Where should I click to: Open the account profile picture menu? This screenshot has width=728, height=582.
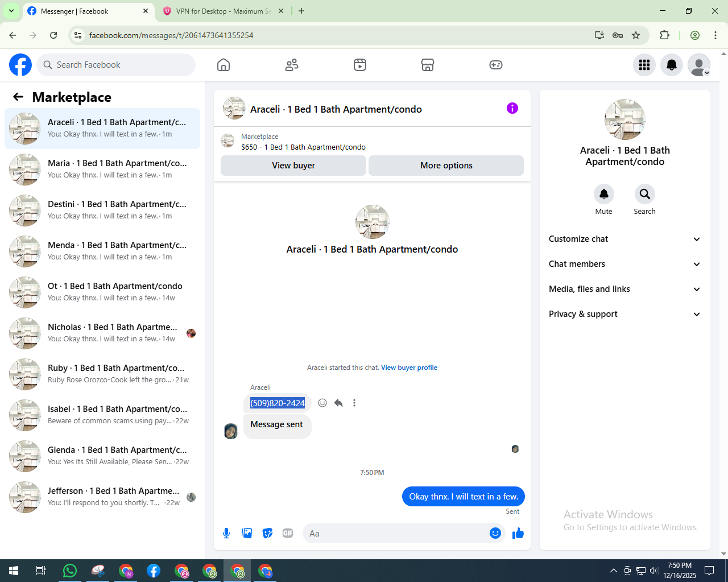tap(699, 65)
